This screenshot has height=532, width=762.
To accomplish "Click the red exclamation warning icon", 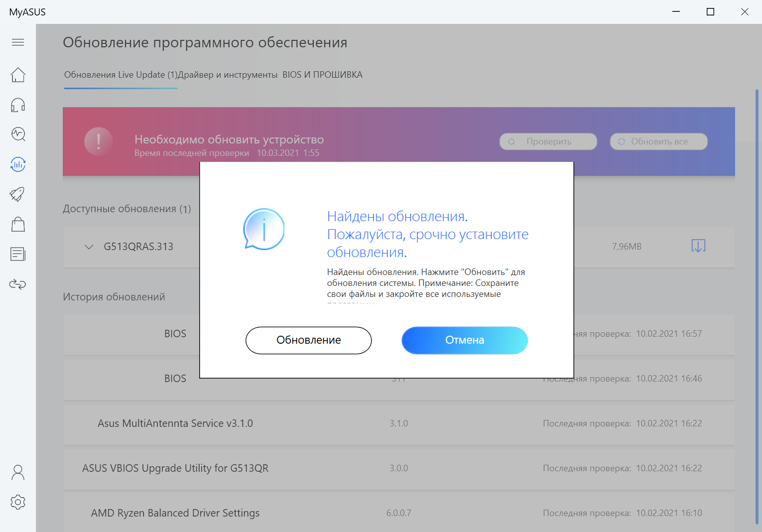I will click(99, 141).
